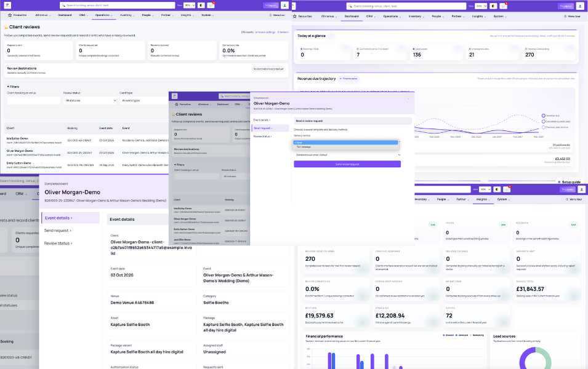
Task: Click Send review request button
Action: (x=347, y=164)
